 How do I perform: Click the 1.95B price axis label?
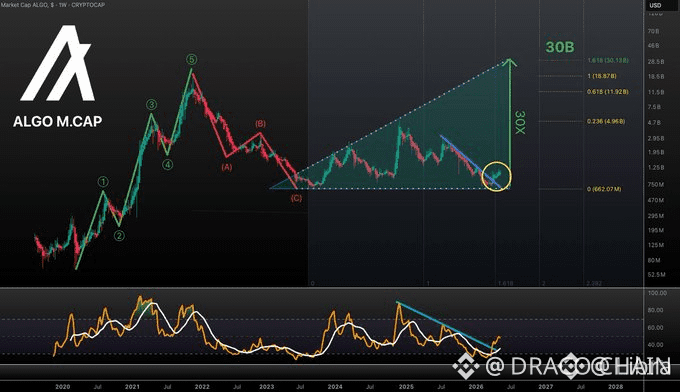coord(656,153)
